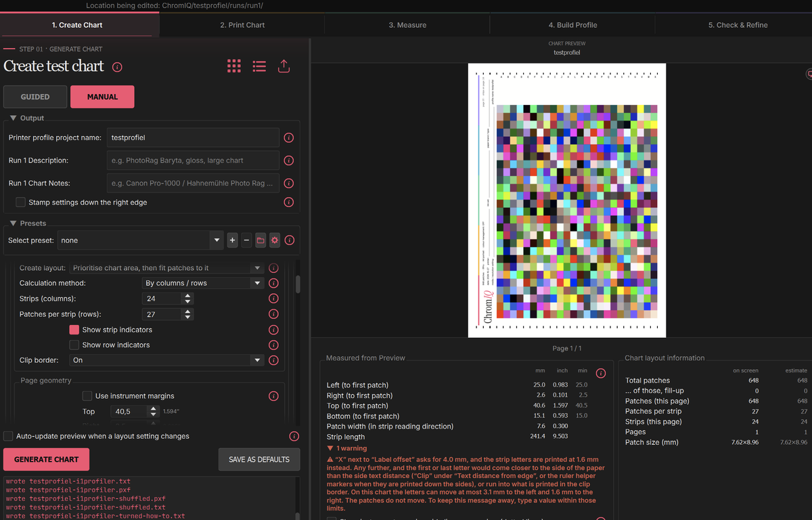Collapse the 1 warning disclosure triangle
Viewport: 812px width, 520px height.
click(x=330, y=448)
